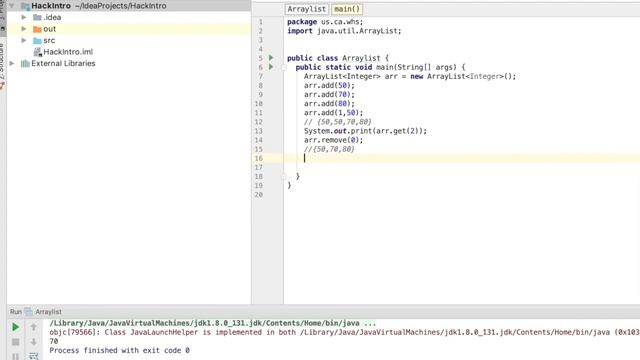Click the comment '// {50,50,70,80}'

[x=338, y=122]
